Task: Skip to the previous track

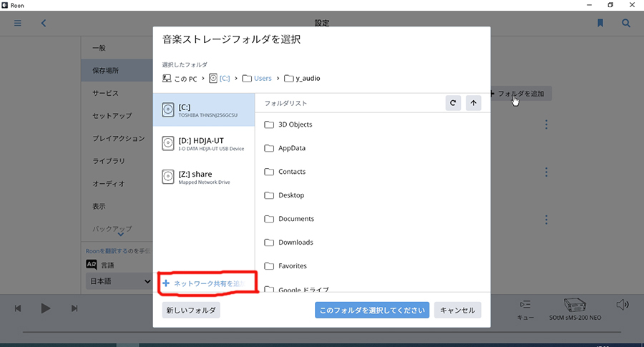Action: tap(18, 308)
